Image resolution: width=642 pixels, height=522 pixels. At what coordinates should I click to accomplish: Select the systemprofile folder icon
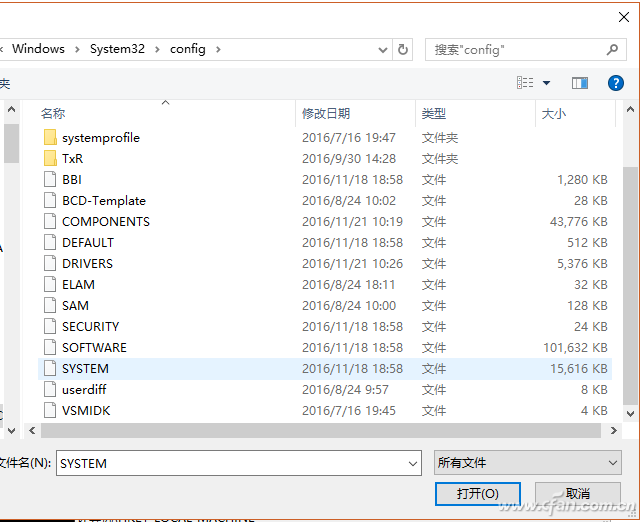(50, 138)
